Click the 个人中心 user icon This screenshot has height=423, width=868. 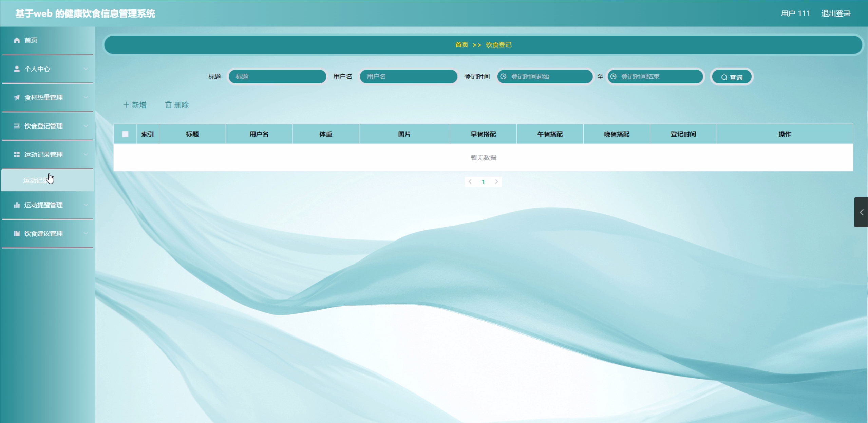click(16, 69)
